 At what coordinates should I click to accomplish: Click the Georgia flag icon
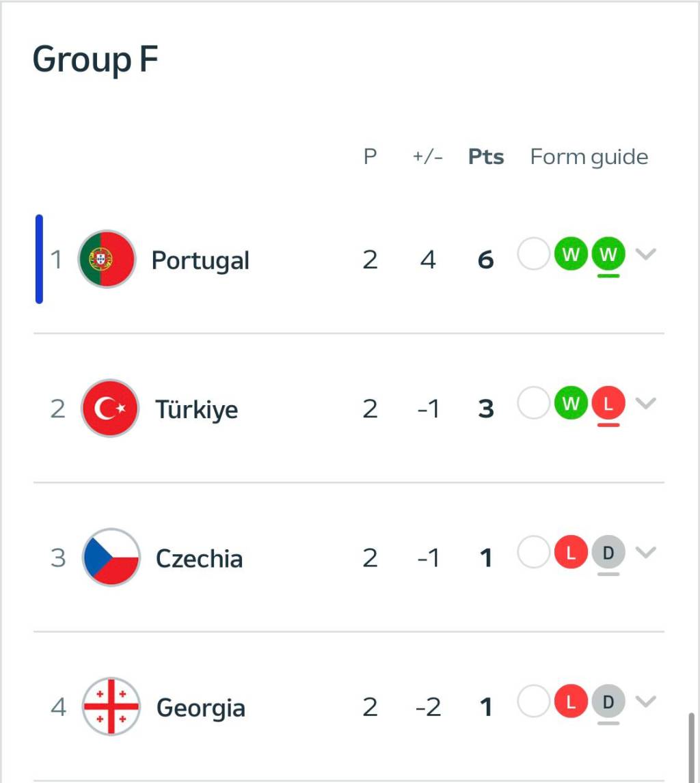[111, 706]
